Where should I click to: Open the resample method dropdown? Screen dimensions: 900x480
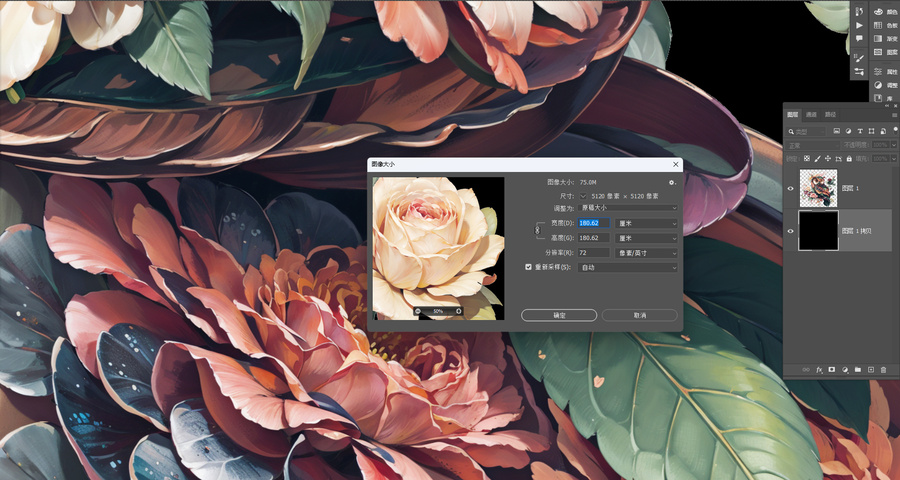coord(628,268)
